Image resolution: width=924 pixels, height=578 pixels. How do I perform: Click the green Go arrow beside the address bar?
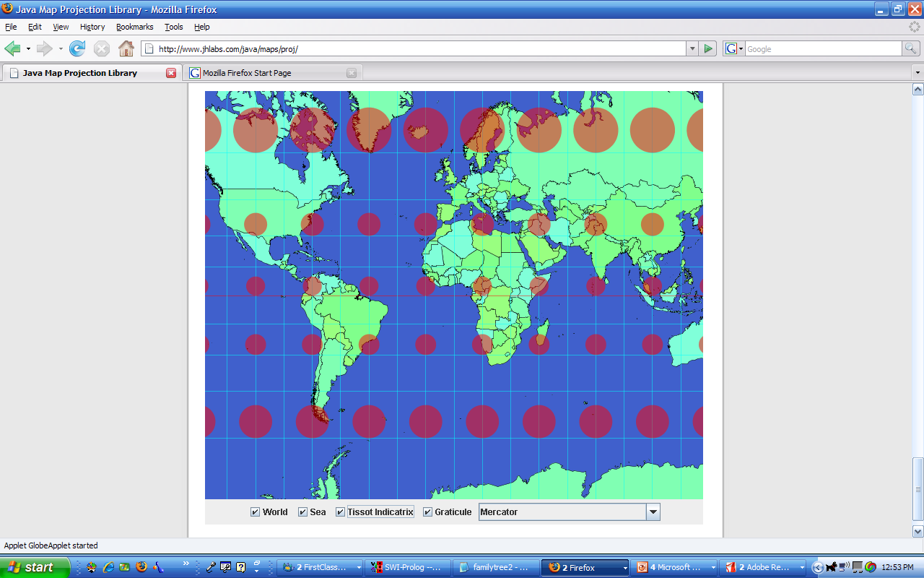[x=707, y=48]
